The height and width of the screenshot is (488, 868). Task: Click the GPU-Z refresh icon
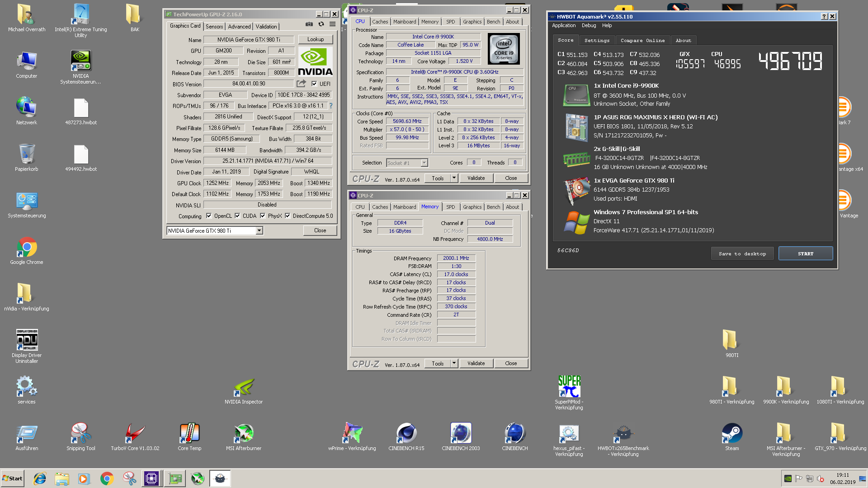(x=321, y=24)
